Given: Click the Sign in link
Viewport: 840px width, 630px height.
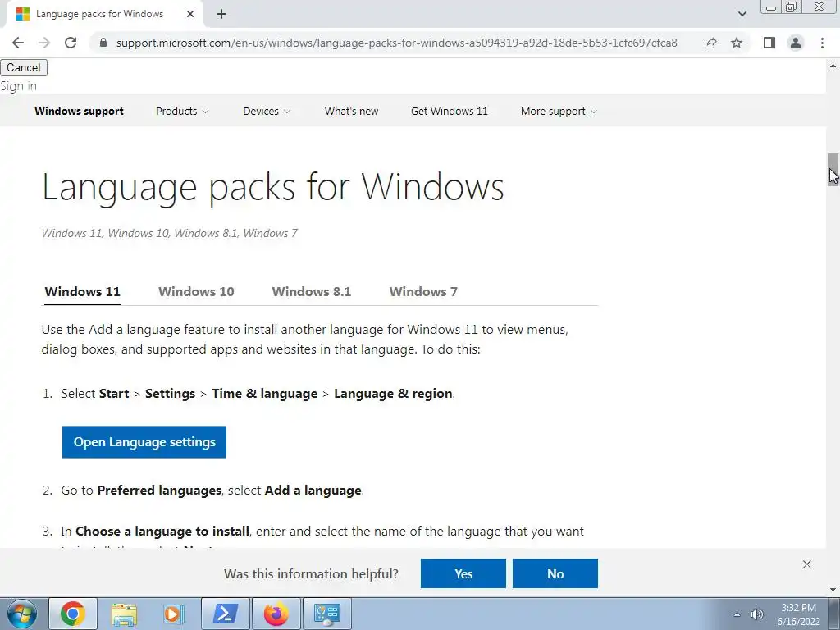Looking at the screenshot, I should (x=18, y=86).
